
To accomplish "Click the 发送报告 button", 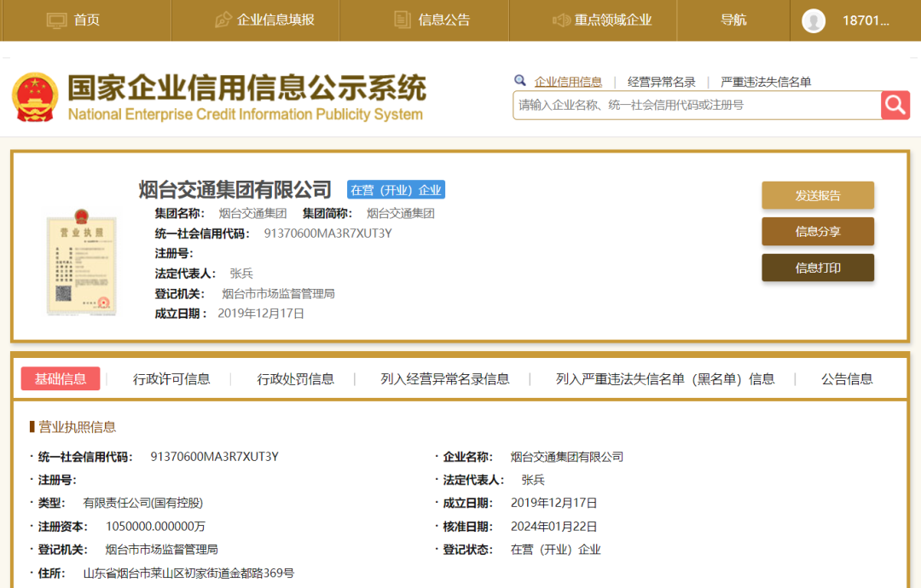I will [817, 195].
